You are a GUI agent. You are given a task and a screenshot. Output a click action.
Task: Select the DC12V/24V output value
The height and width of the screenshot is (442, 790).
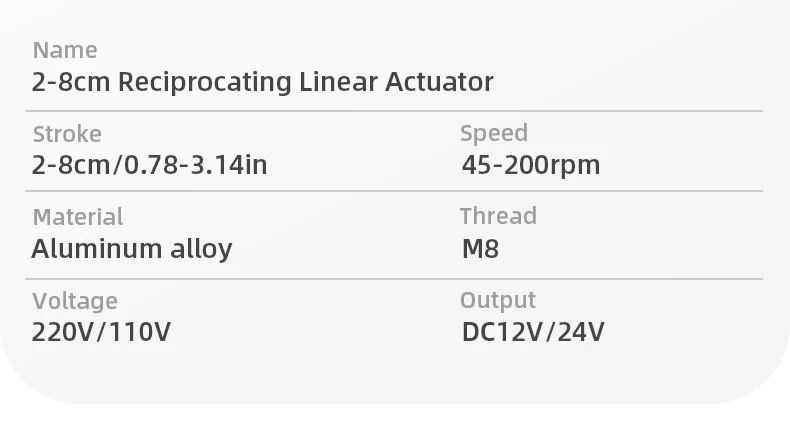coord(533,333)
